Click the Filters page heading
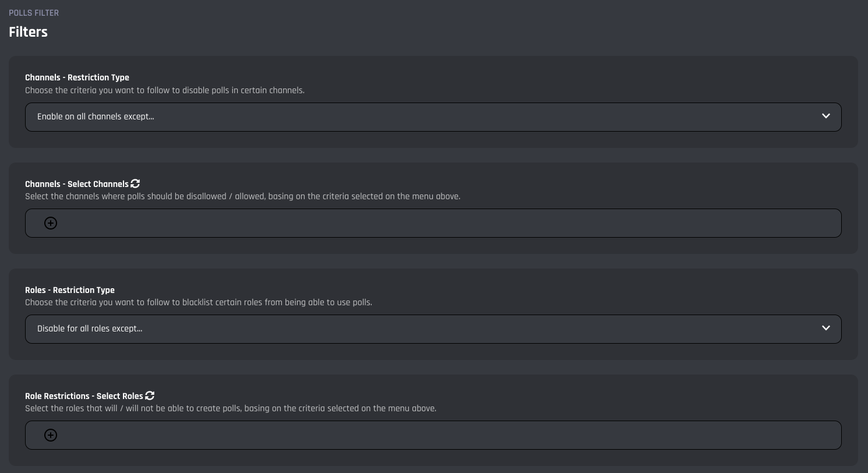This screenshot has width=868, height=473. click(28, 32)
